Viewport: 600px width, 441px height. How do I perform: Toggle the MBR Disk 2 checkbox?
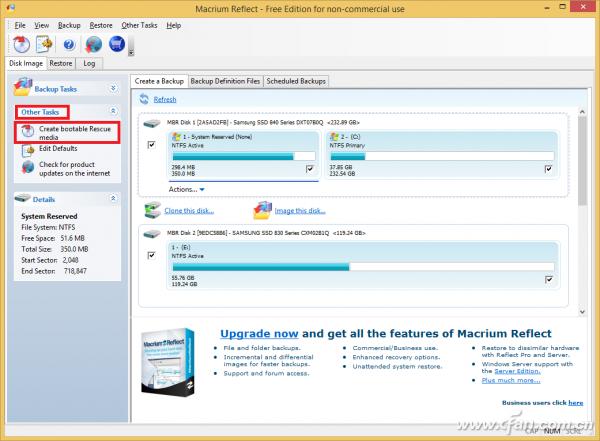point(152,255)
